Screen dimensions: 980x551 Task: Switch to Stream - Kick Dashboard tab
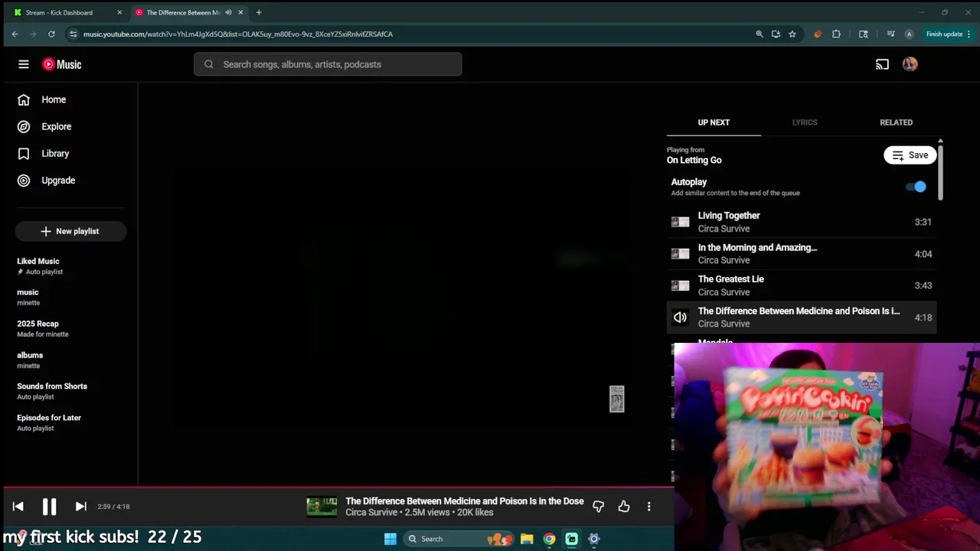click(x=59, y=12)
